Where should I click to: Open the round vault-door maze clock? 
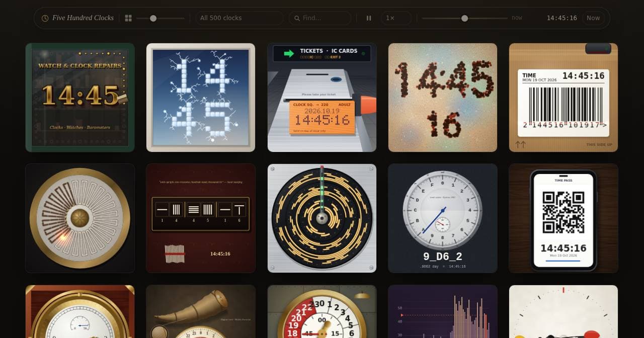point(80,218)
